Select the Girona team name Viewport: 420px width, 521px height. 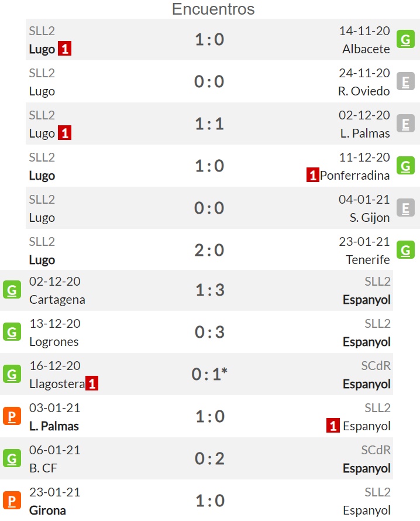tap(47, 510)
